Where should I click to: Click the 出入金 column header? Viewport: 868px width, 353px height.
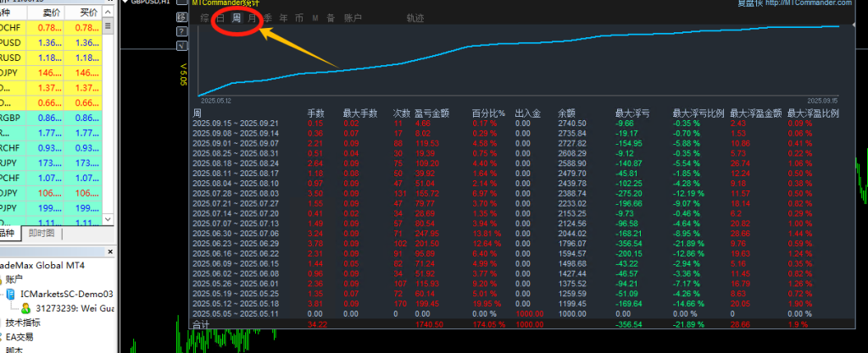[x=527, y=113]
